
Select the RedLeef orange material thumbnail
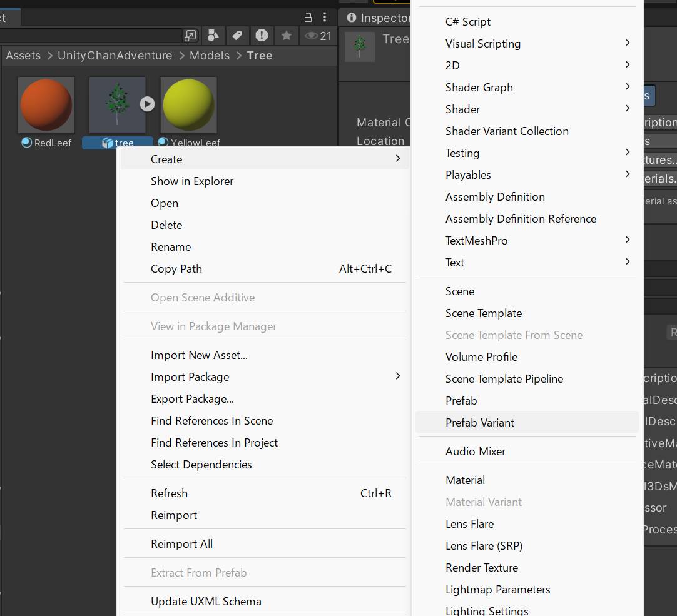point(46,104)
